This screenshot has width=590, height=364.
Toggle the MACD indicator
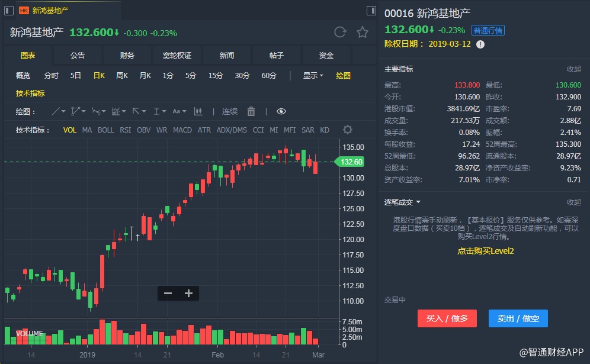(182, 130)
